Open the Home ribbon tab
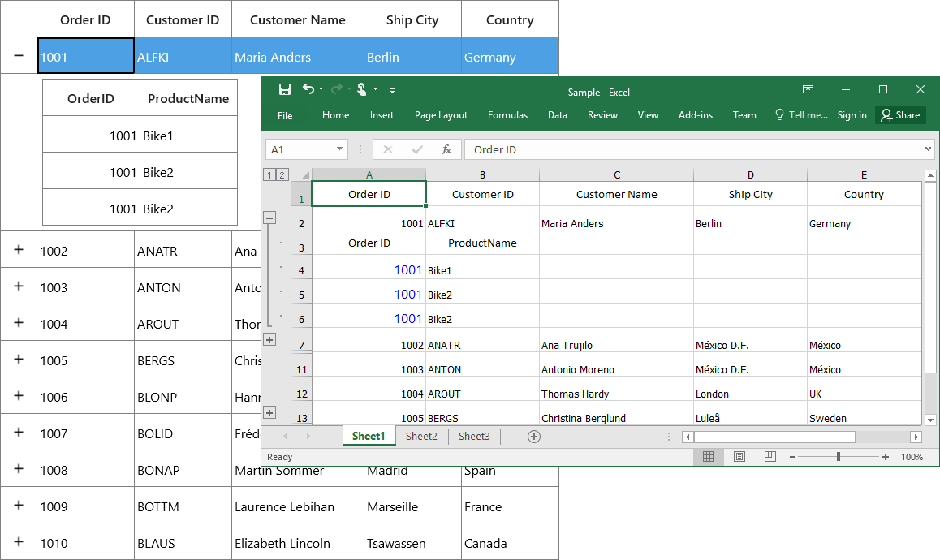Viewport: 940px width, 560px height. (336, 115)
